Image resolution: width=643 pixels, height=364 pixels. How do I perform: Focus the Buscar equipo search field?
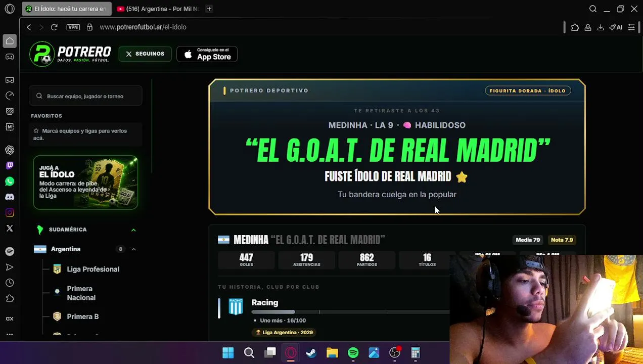tap(86, 96)
